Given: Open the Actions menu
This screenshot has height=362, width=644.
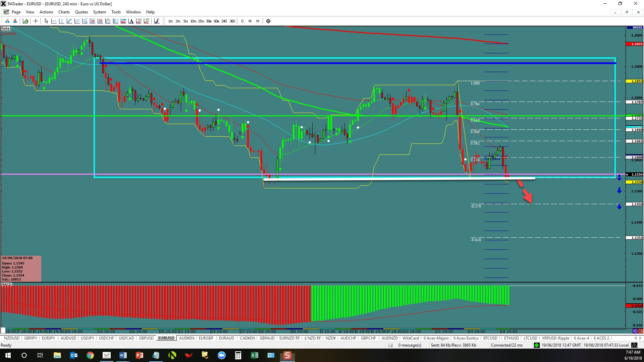Looking at the screenshot, I should (x=46, y=12).
